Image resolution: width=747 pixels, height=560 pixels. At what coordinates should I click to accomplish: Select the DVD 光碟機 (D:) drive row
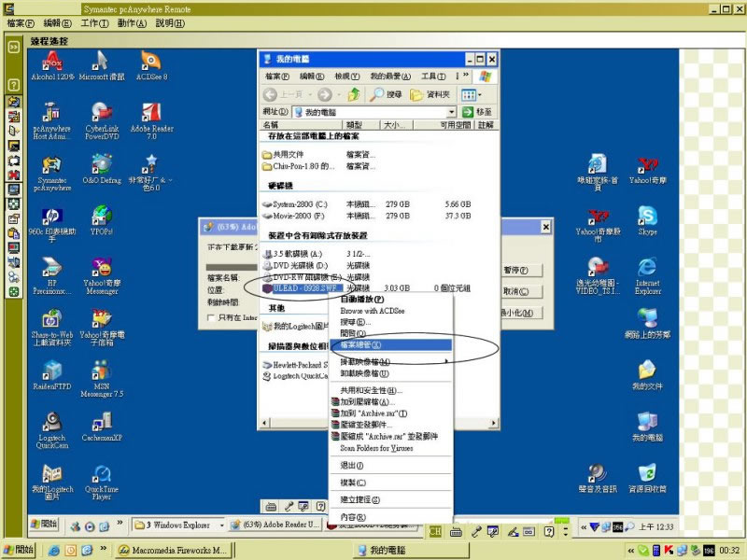coord(317,265)
